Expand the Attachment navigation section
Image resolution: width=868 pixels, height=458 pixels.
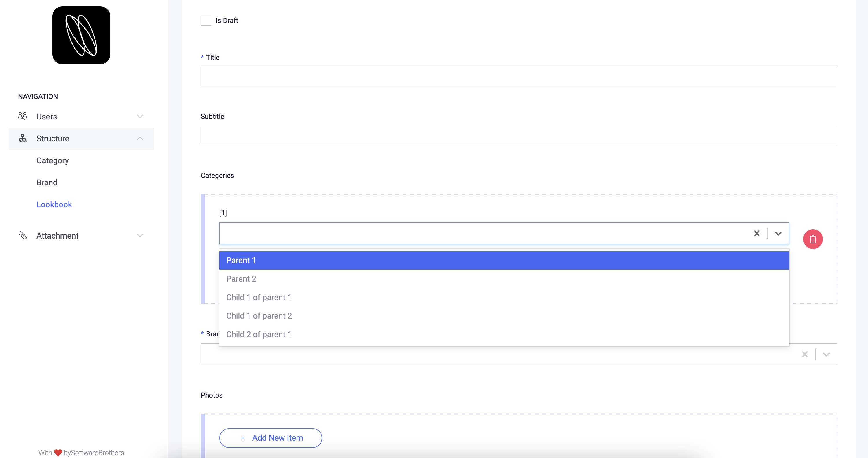pos(140,235)
